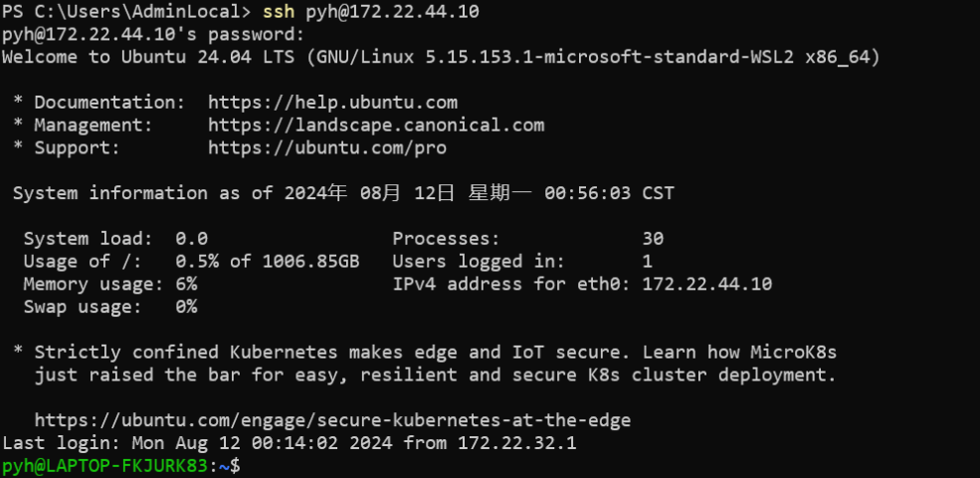Open the secure-kubernetes-at-the-edge URL
The width and height of the screenshot is (980, 478).
coord(332,420)
